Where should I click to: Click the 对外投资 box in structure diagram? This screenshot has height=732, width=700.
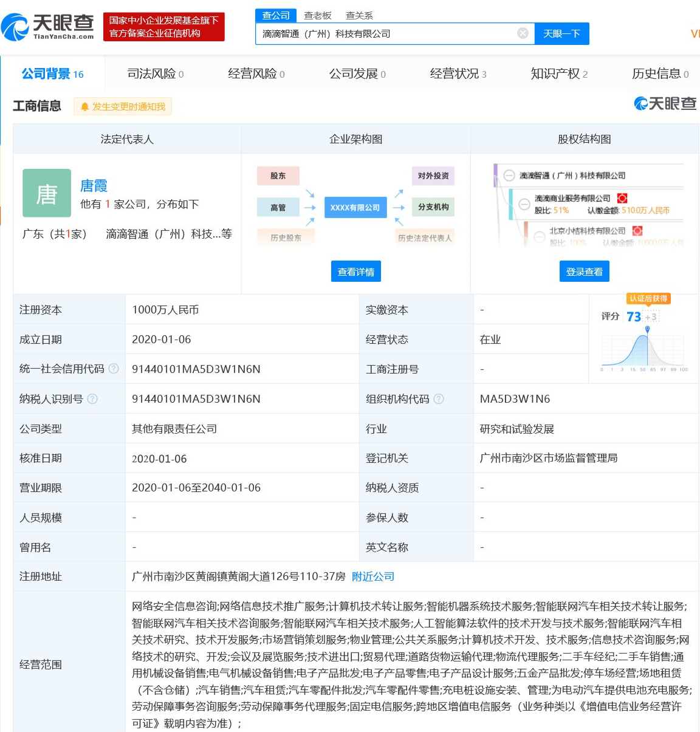point(433,176)
